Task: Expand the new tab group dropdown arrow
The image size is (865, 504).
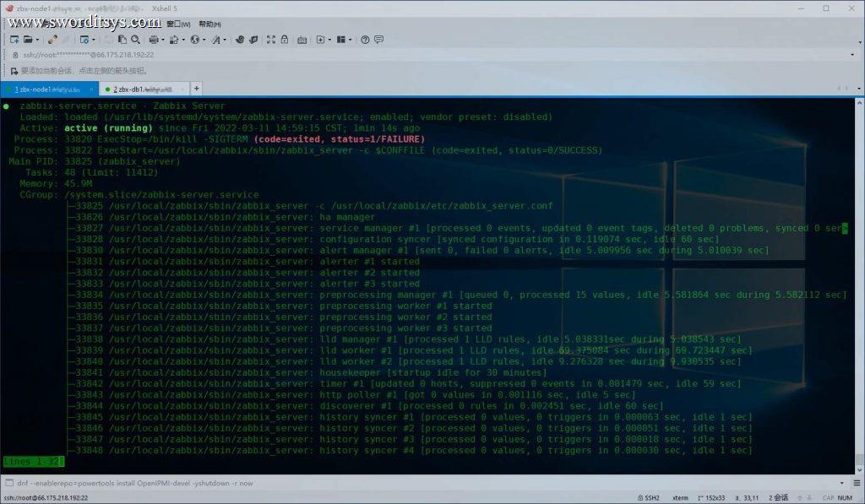Action: [329, 40]
